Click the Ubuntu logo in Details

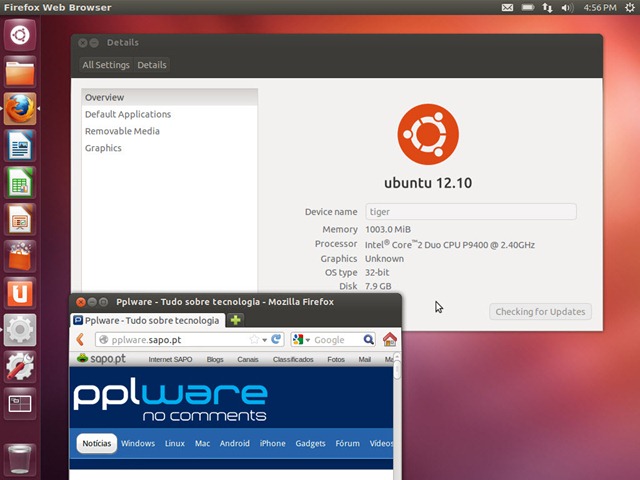click(428, 134)
